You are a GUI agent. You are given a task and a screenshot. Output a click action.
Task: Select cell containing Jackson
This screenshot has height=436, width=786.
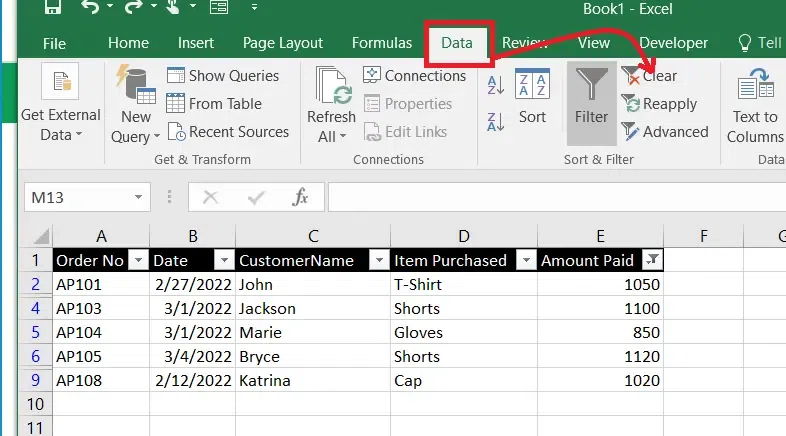pos(313,308)
